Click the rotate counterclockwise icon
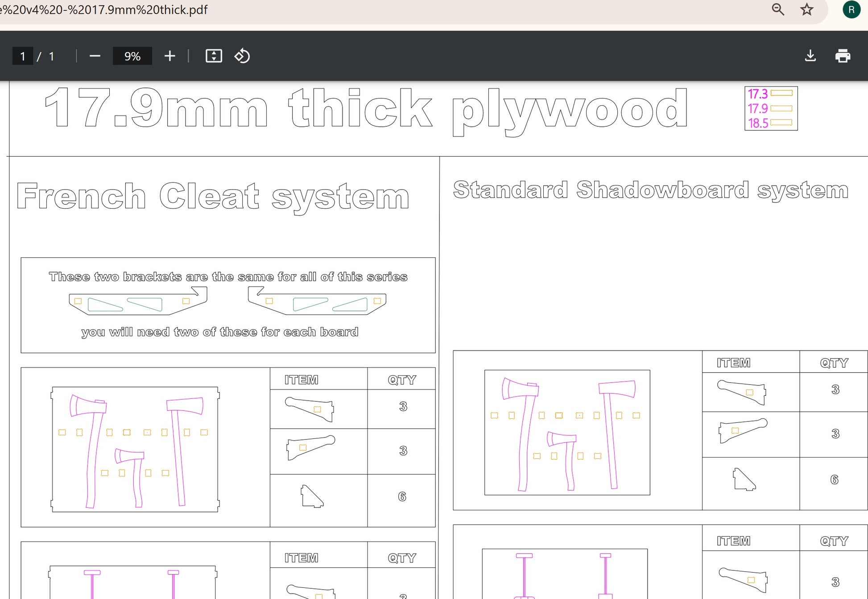Image resolution: width=868 pixels, height=599 pixels. click(242, 56)
